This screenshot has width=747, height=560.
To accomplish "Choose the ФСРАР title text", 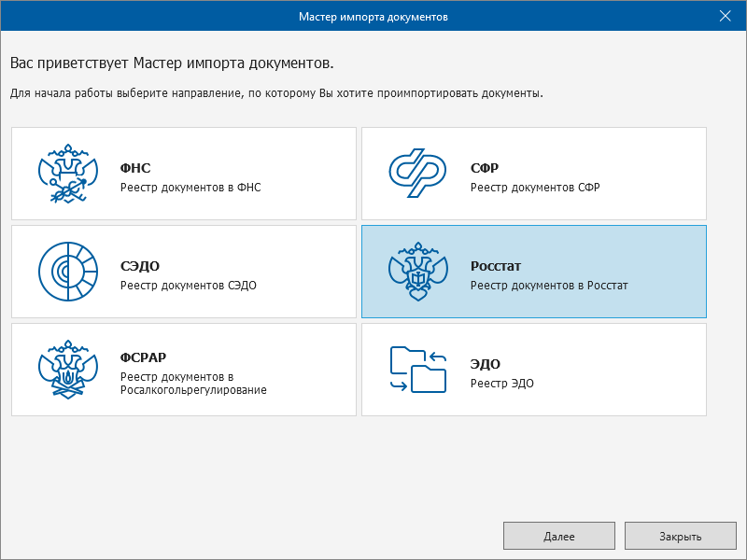I will coord(143,357).
